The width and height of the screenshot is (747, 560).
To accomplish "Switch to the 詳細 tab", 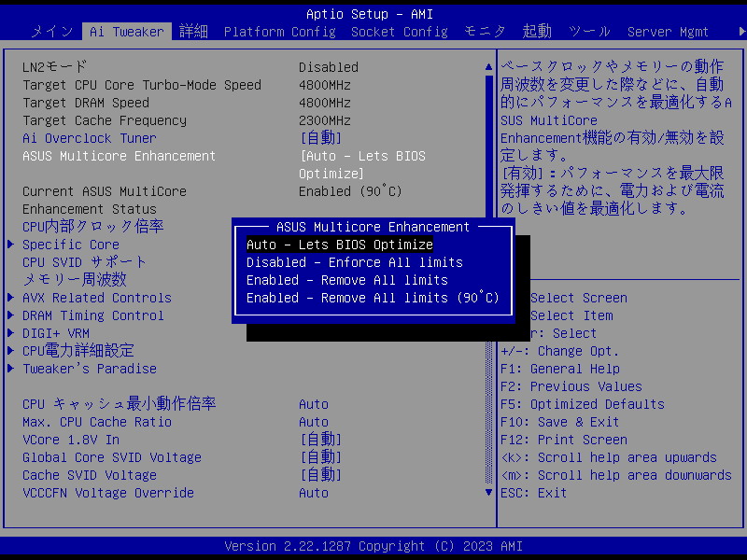I will point(193,32).
